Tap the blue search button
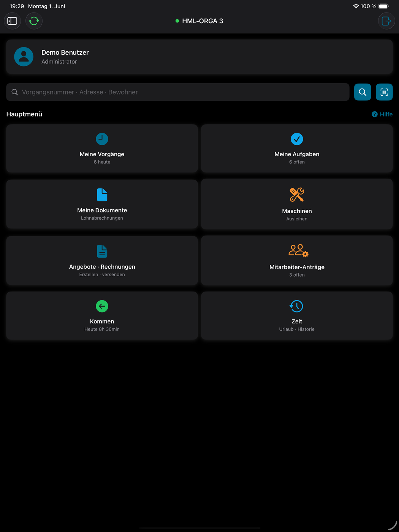Image resolution: width=399 pixels, height=532 pixels. (x=363, y=92)
